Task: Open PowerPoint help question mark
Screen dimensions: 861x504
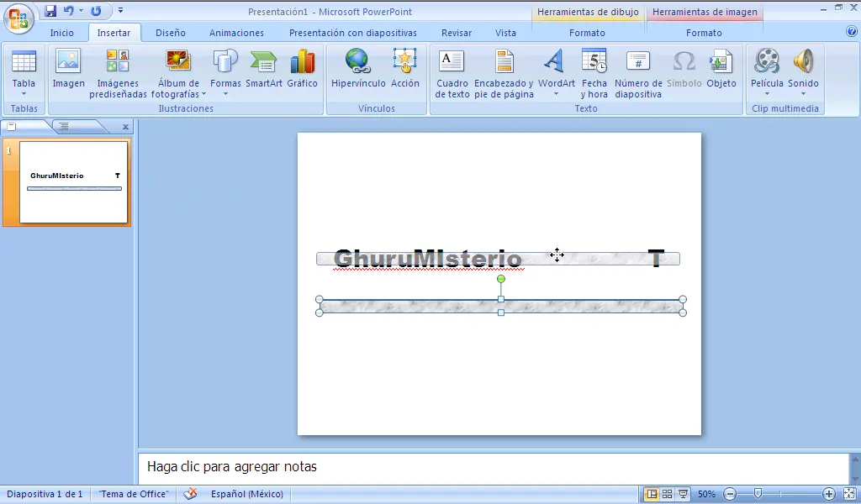Action: (852, 32)
